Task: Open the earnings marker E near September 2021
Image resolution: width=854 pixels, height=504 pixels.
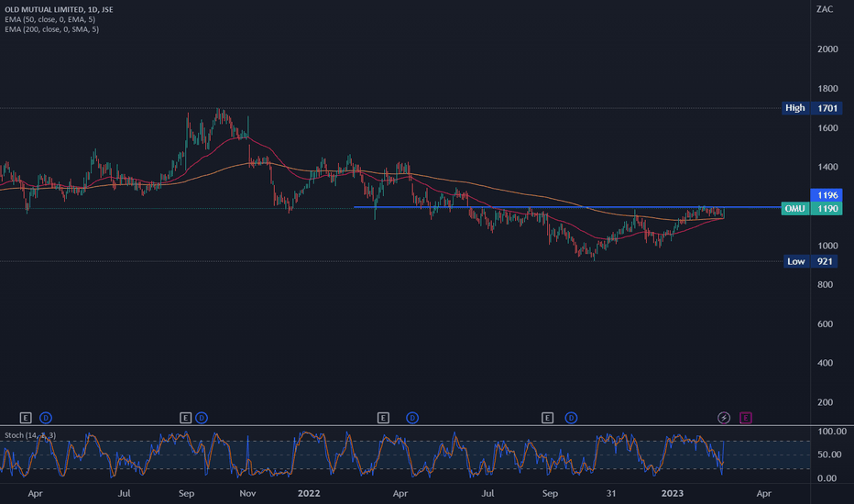Action: [185, 418]
